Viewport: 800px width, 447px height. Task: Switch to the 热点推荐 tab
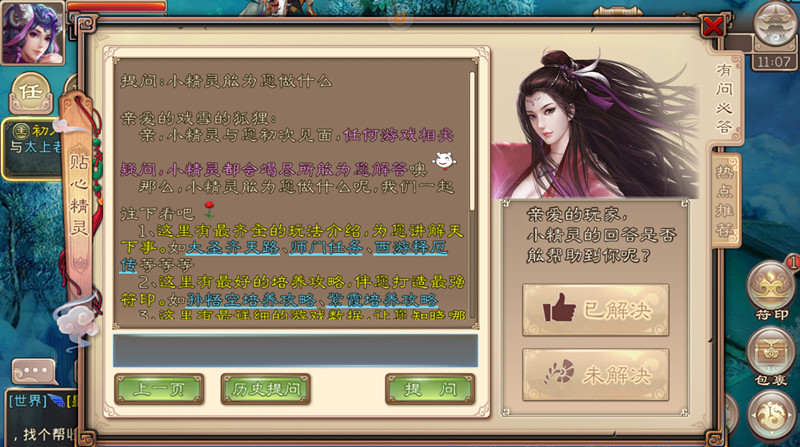point(724,199)
